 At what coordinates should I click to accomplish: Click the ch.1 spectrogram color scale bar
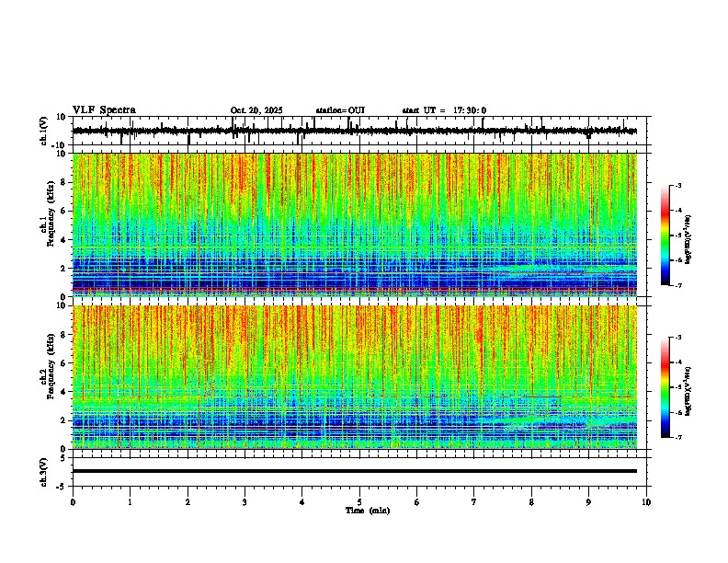tap(665, 236)
